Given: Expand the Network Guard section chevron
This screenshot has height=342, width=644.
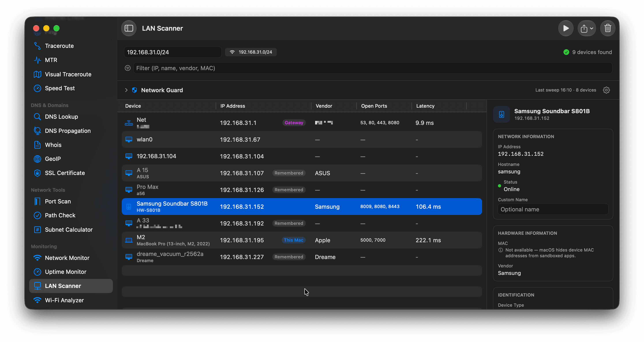Looking at the screenshot, I should coord(126,90).
